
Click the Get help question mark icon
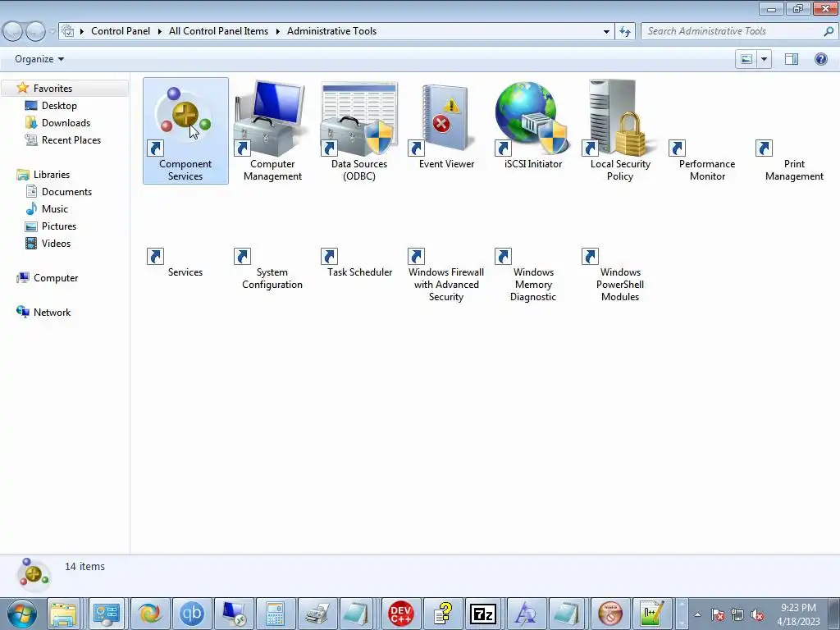[x=820, y=59]
